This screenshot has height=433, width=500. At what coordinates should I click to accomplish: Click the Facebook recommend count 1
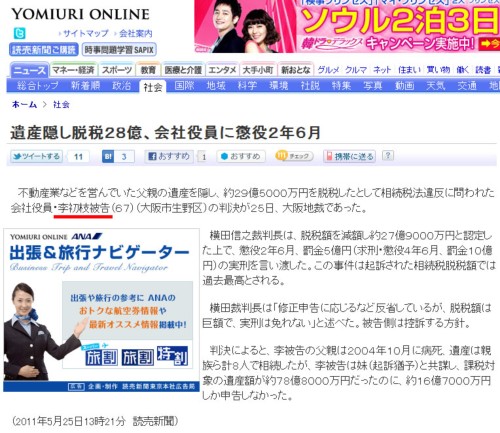204,157
